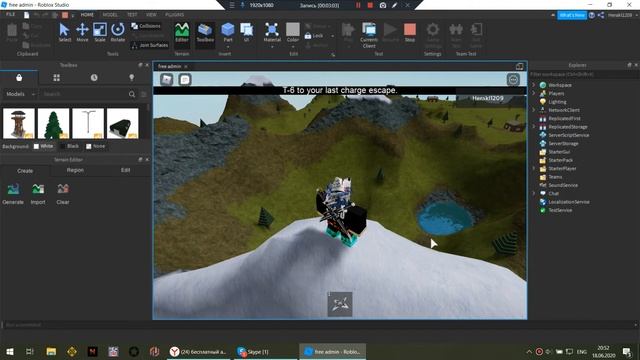Open Terrain Editor Region tab
Screen dimensions: 640x360
[x=75, y=170]
